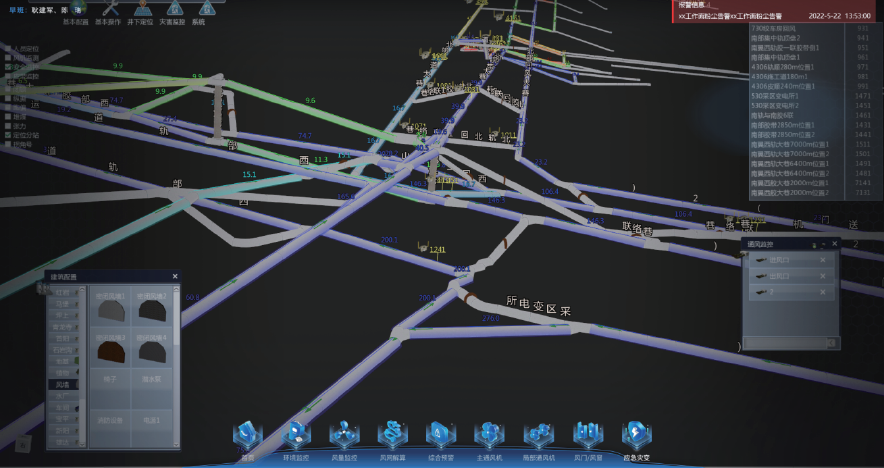Select the 主通风机 icon in dock
This screenshot has height=468, width=884.
click(x=489, y=436)
